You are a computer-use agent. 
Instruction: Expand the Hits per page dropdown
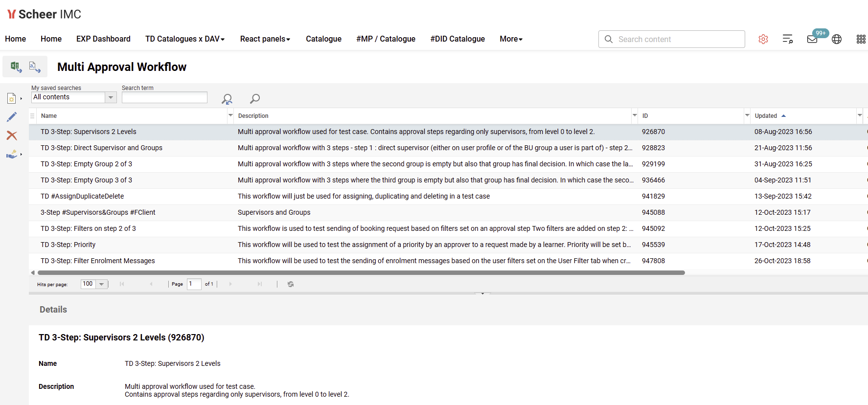click(x=101, y=284)
